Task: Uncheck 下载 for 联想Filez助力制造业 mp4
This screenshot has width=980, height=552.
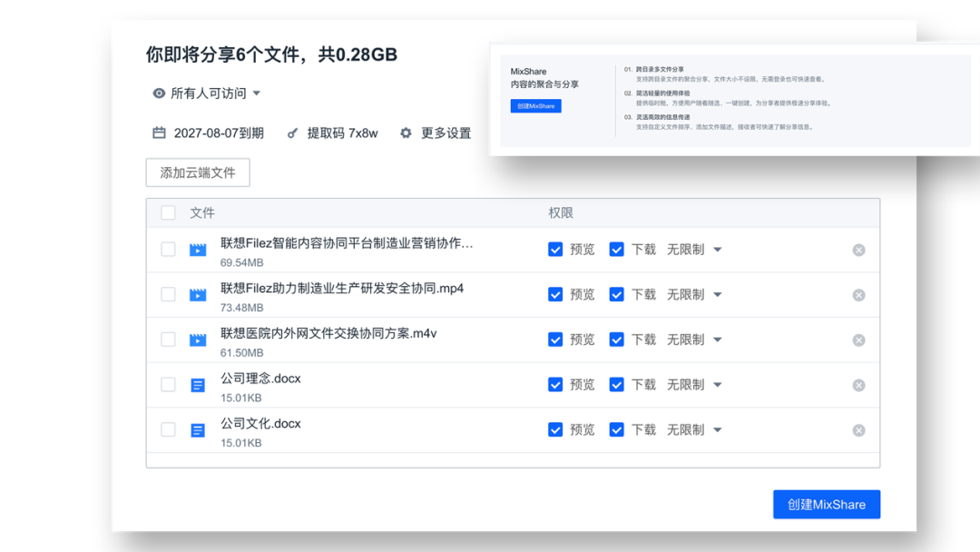Action: click(616, 294)
